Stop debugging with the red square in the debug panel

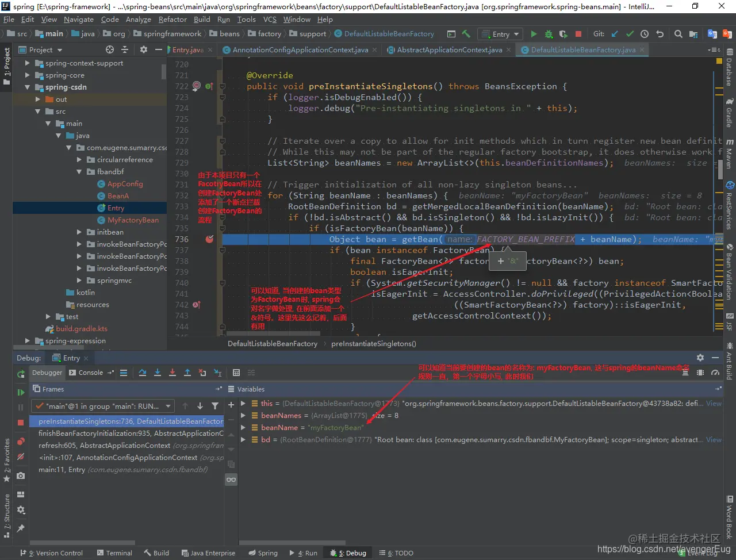click(x=21, y=422)
